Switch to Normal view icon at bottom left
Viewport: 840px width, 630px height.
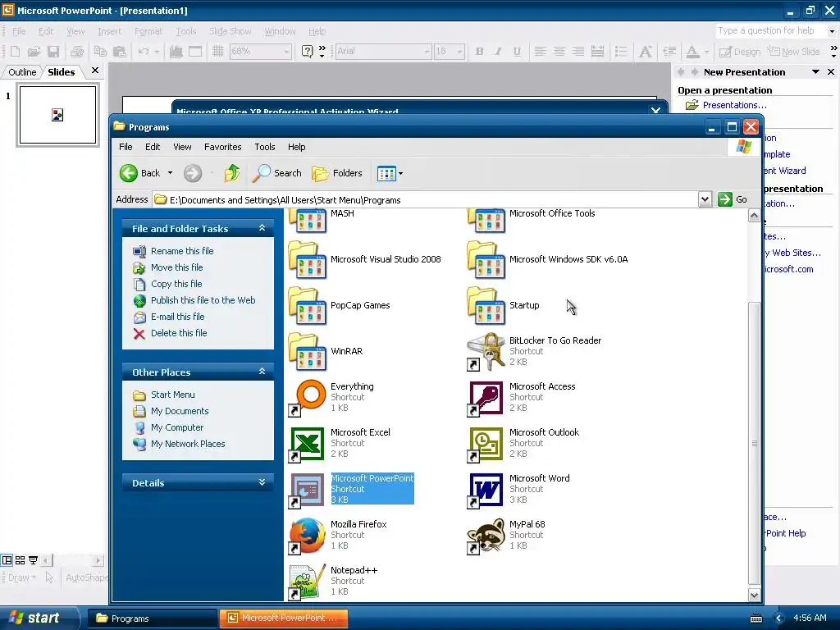(7, 560)
